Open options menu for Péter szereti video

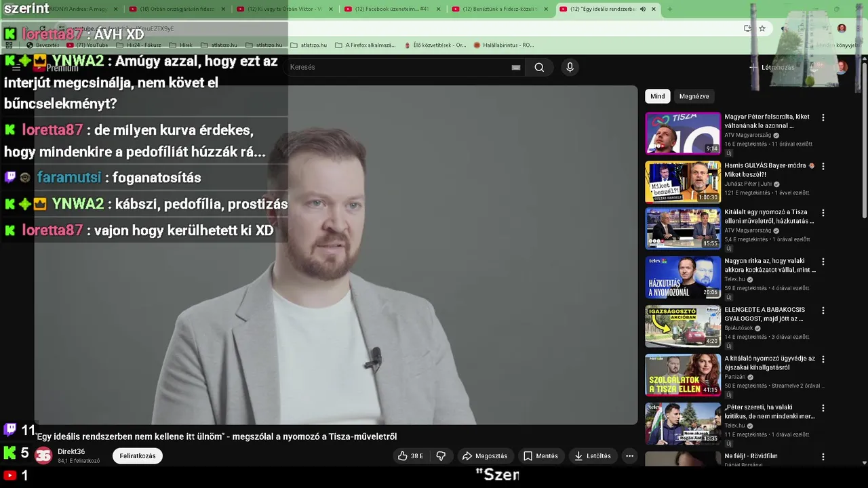pyautogui.click(x=823, y=408)
